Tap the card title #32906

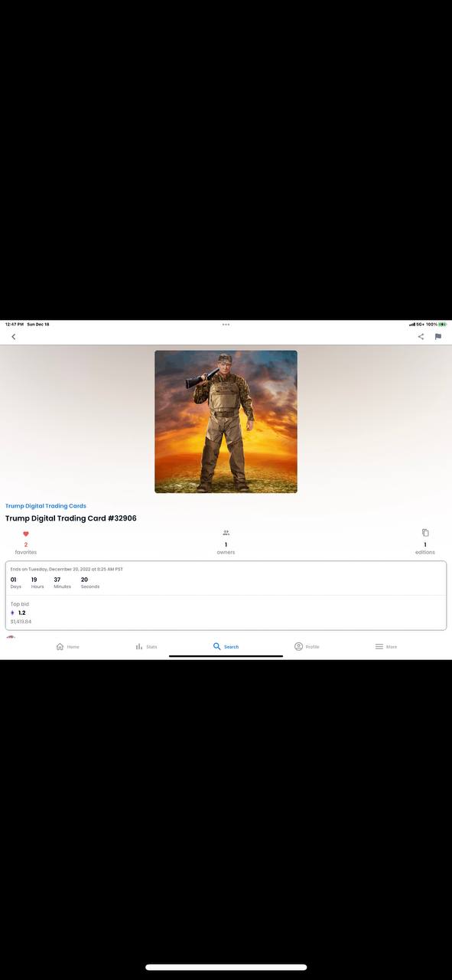[70, 518]
